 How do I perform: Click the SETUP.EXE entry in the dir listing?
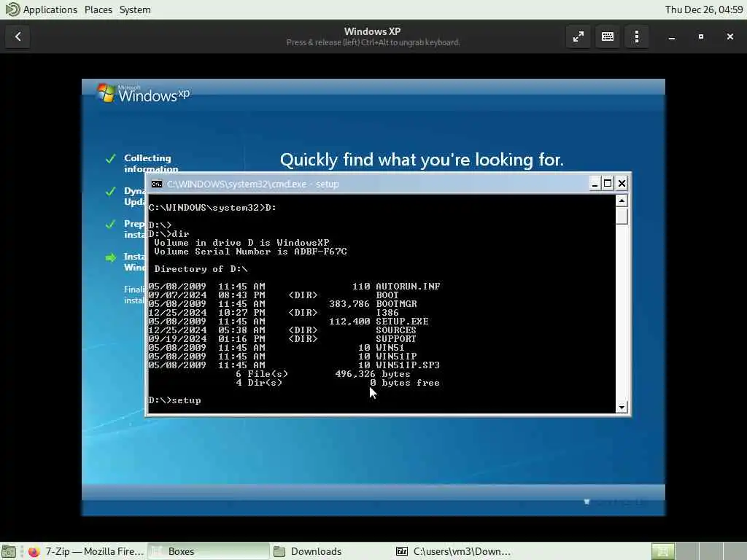pos(402,322)
